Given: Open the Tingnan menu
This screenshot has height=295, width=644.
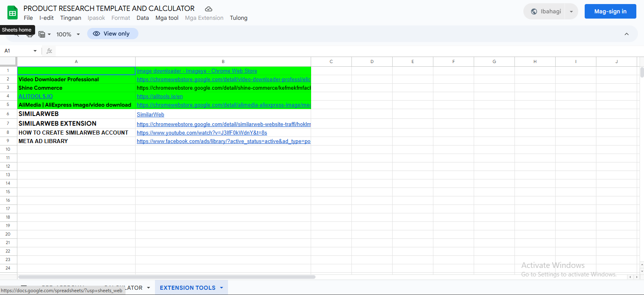Looking at the screenshot, I should [71, 18].
